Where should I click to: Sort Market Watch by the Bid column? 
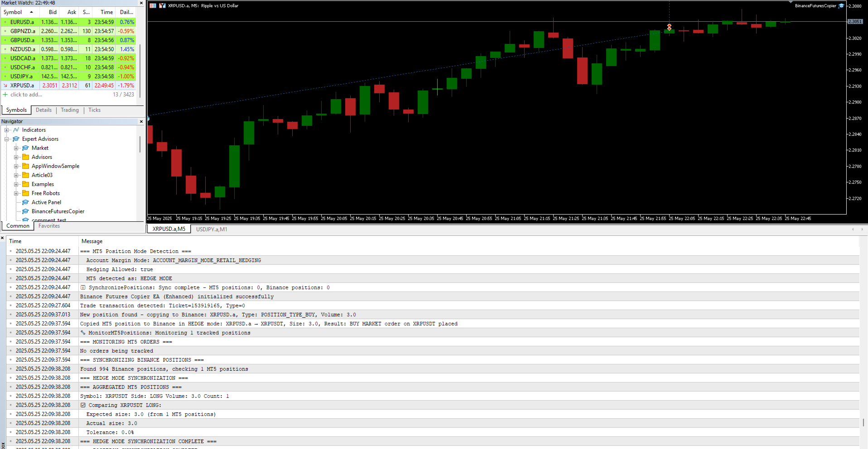point(49,12)
